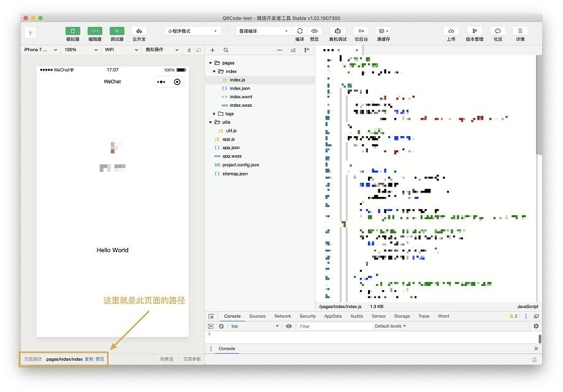
Task: Click the file tree search icon
Action: pyautogui.click(x=226, y=50)
